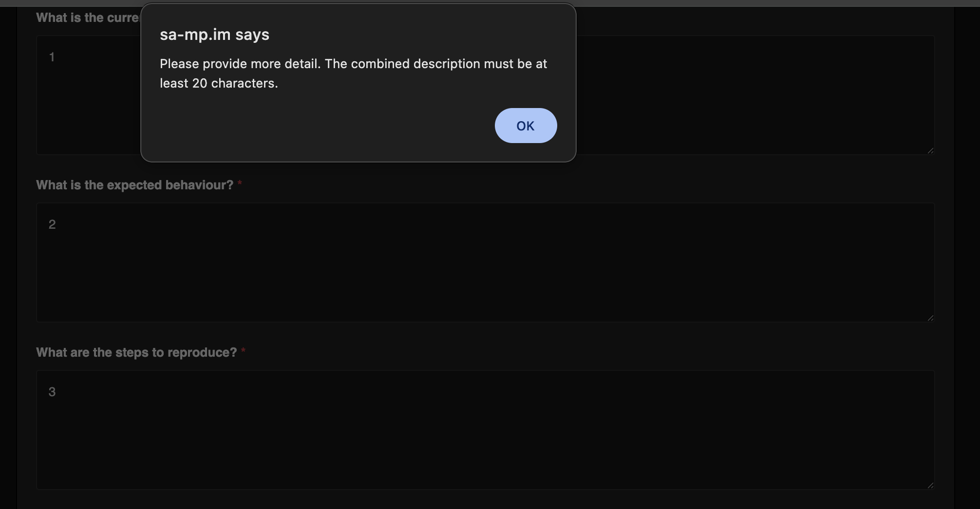Viewport: 980px width, 509px height.
Task: Place cursor at the "3" in third textarea
Action: 52,392
